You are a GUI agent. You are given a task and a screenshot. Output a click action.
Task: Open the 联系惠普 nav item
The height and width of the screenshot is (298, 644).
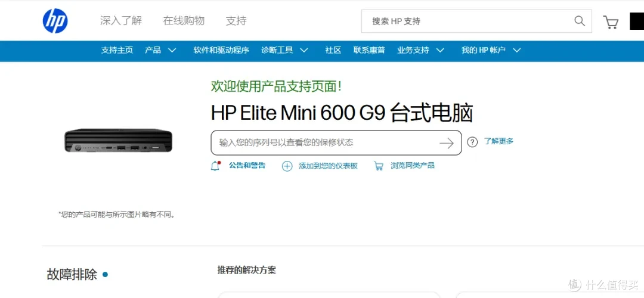(369, 51)
